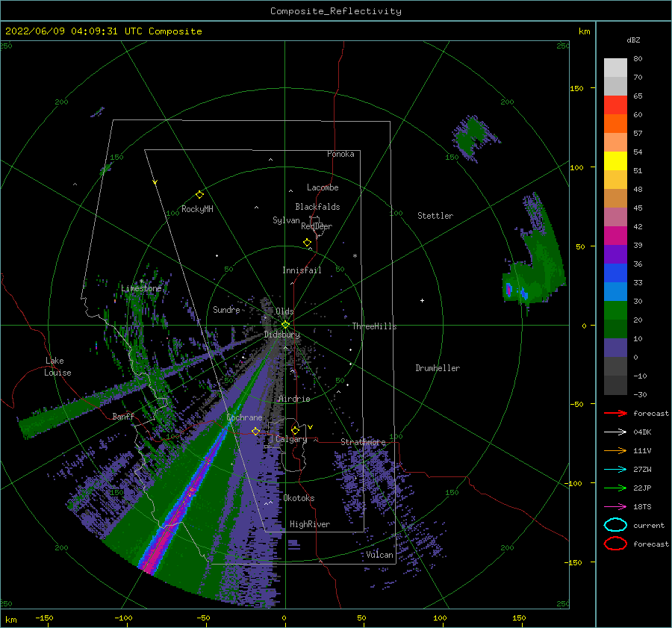This screenshot has height=628, width=672.
Task: Click the Airdrie label
Action: [294, 399]
